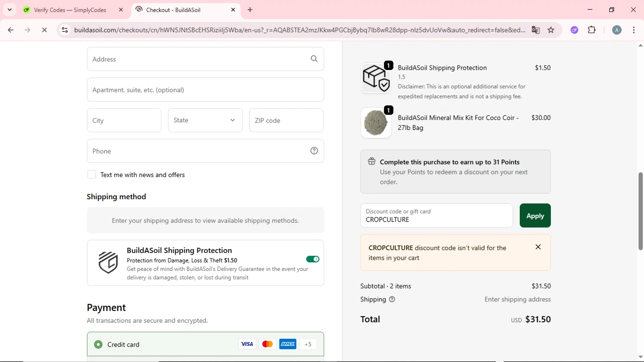The height and width of the screenshot is (362, 644).
Task: Click the shipping info question mark icon
Action: (x=392, y=299)
